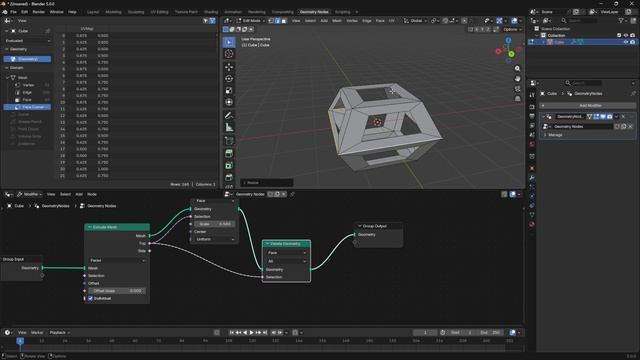Select the Transform tool in viewport toolbar
Screen dimensions: 640x360
tap(229, 102)
